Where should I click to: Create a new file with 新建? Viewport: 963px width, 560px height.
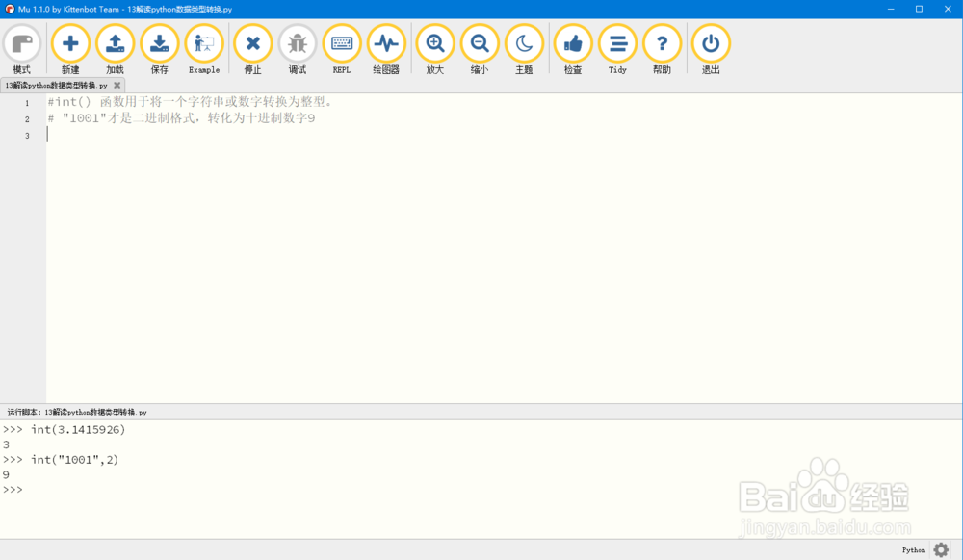70,49
